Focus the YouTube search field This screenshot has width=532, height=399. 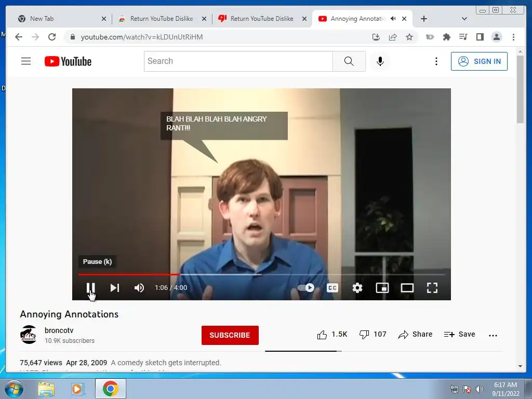point(238,61)
